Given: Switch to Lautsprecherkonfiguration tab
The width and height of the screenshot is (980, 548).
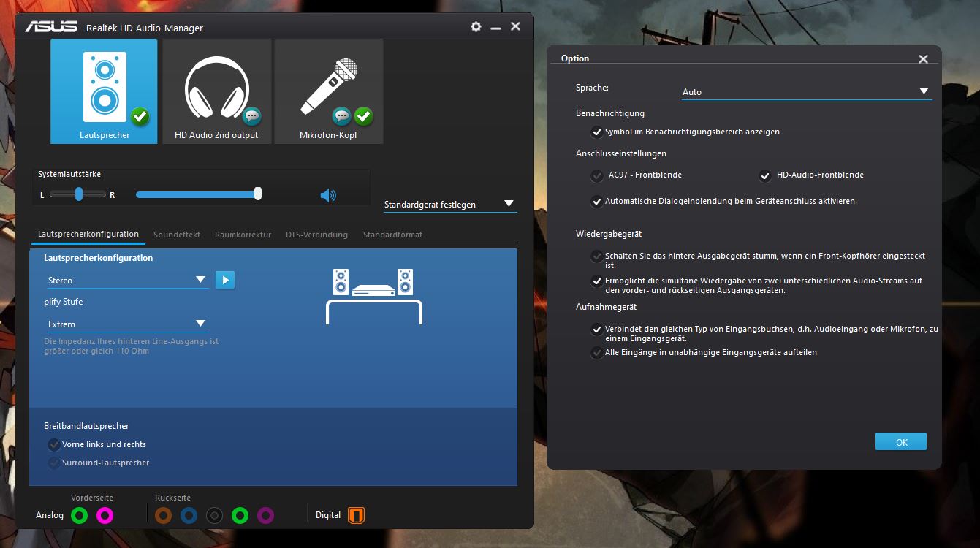Looking at the screenshot, I should coord(88,234).
